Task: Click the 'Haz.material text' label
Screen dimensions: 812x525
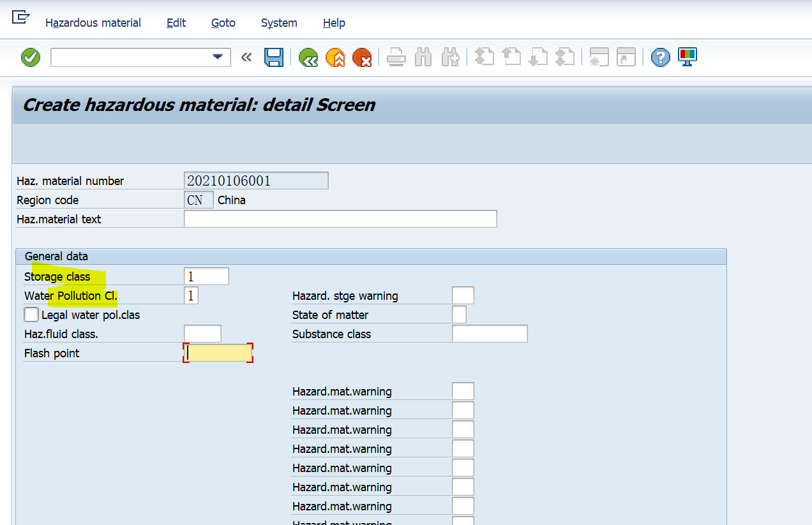Action: coord(59,219)
